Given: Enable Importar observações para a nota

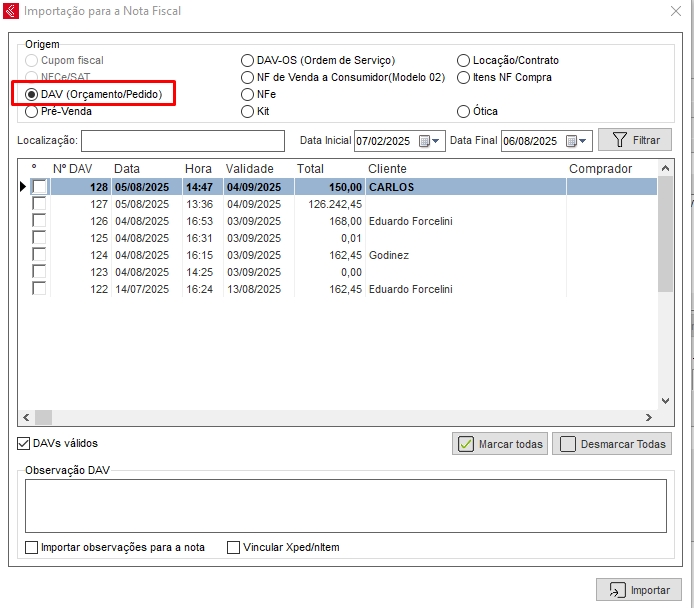Looking at the screenshot, I should (32, 547).
